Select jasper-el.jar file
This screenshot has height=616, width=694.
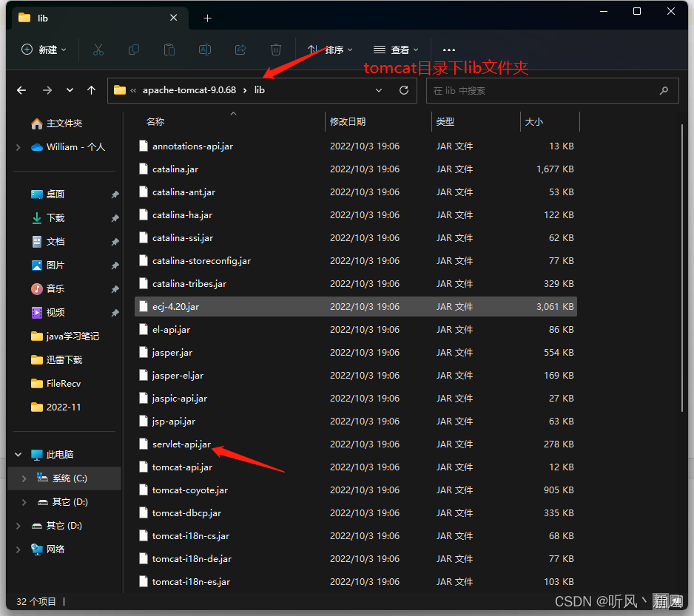click(x=355, y=375)
